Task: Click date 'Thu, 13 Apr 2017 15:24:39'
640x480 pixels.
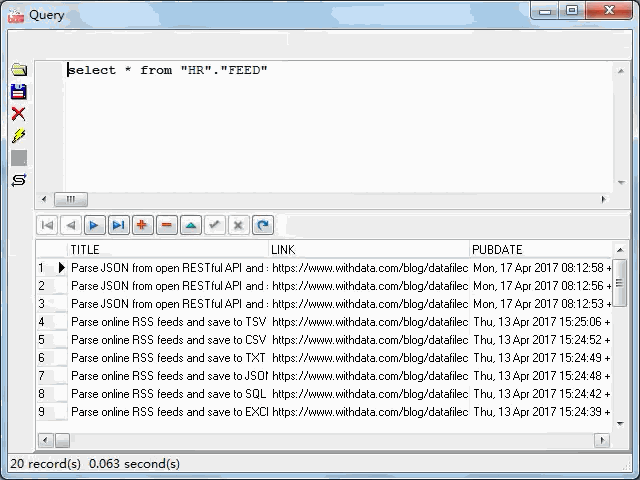Action: click(538, 411)
